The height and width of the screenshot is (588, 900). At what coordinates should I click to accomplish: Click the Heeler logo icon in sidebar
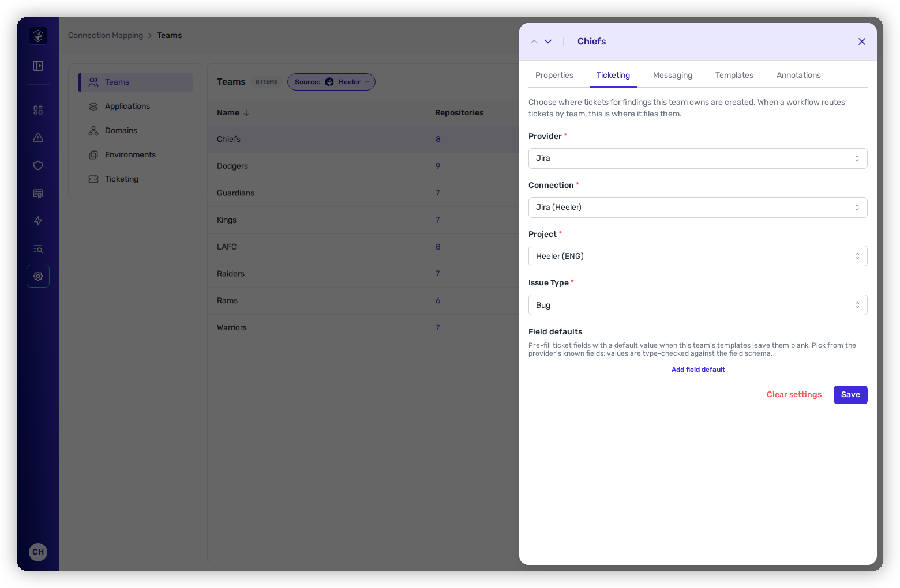pyautogui.click(x=38, y=36)
